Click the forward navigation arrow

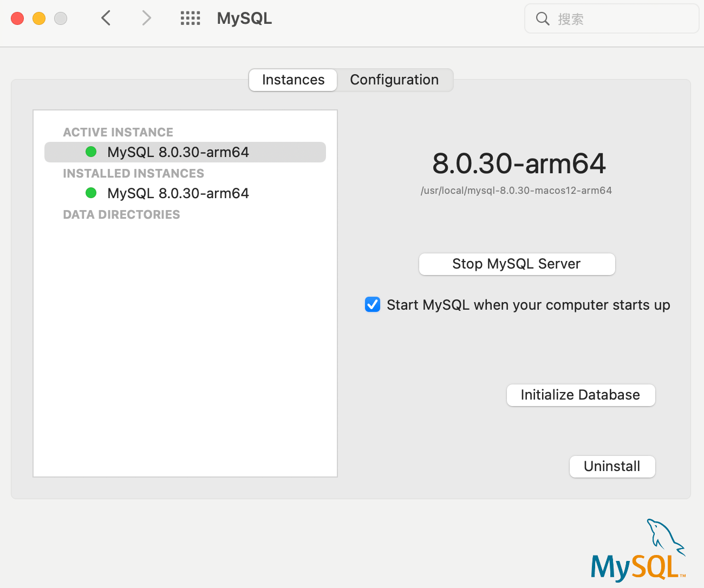pyautogui.click(x=146, y=18)
